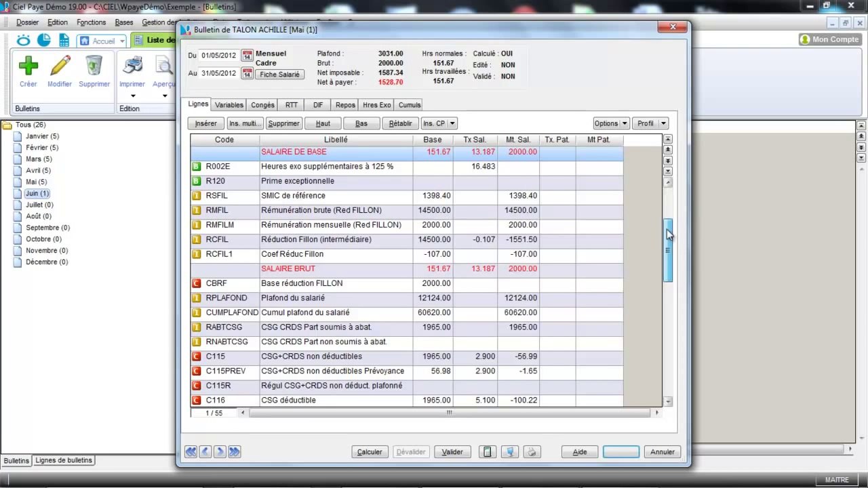Click the yellow icon of row RSFIL
The height and width of the screenshot is (488, 868).
click(x=197, y=196)
